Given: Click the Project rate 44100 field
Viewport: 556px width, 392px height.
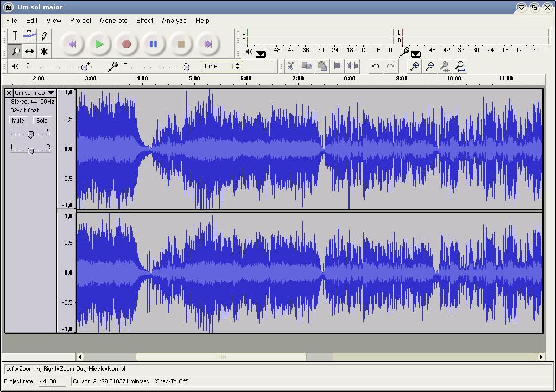Looking at the screenshot, I should 52,381.
